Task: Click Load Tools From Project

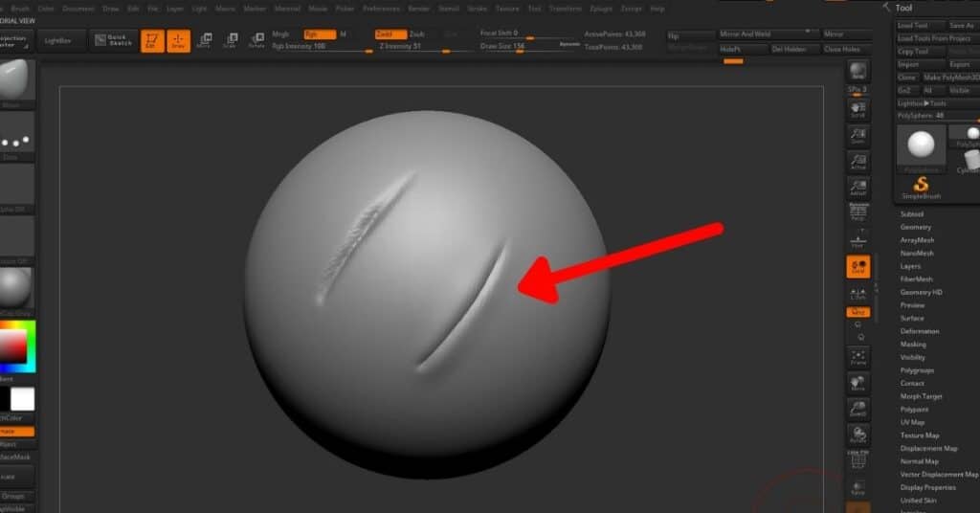Action: pos(938,38)
